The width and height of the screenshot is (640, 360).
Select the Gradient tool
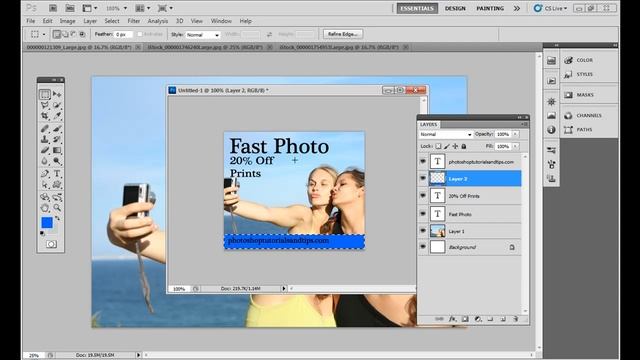pos(57,150)
